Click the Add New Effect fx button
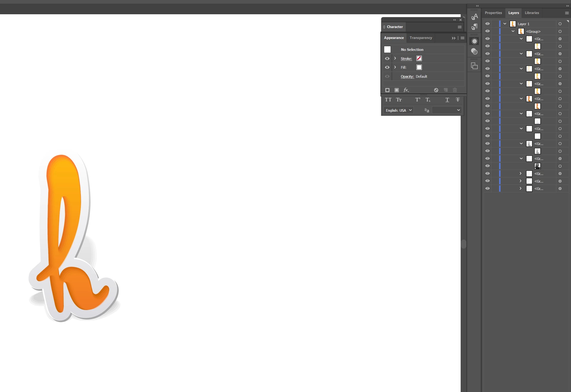This screenshot has height=392, width=571. pos(406,90)
